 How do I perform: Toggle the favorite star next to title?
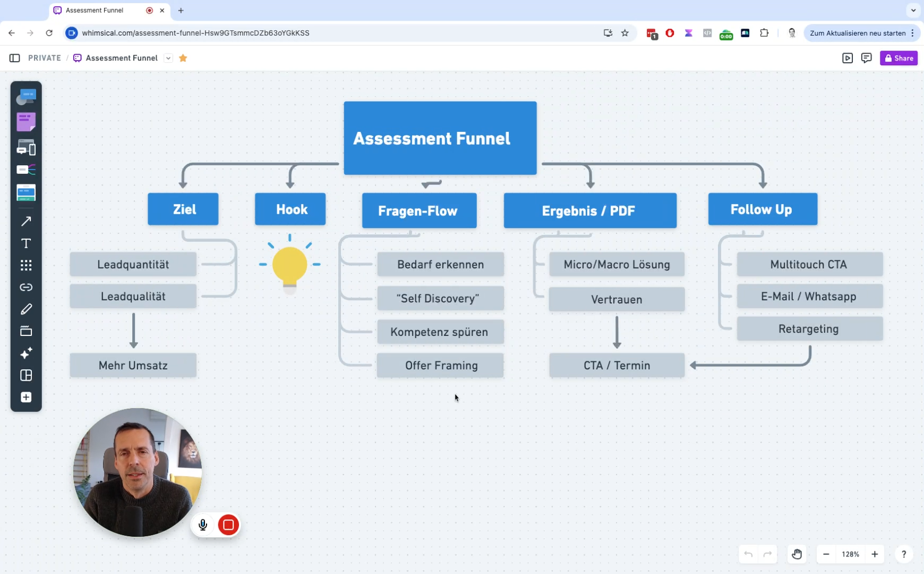[183, 58]
